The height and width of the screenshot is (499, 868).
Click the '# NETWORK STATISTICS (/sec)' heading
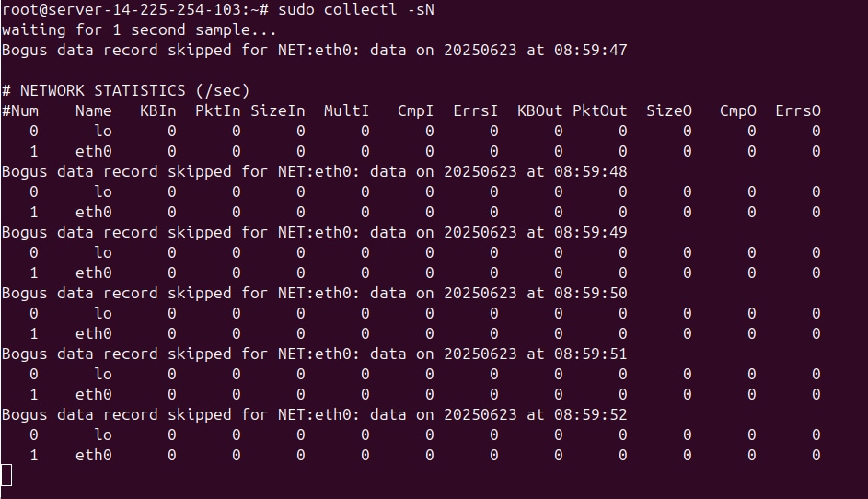click(x=125, y=90)
